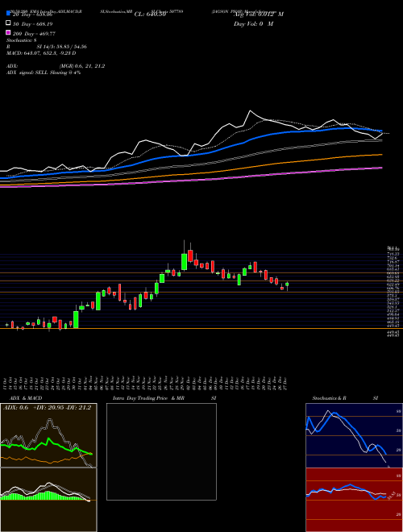
Task: Click the 'Avg Vol: 0.012 M' label
Action: pos(259,15)
